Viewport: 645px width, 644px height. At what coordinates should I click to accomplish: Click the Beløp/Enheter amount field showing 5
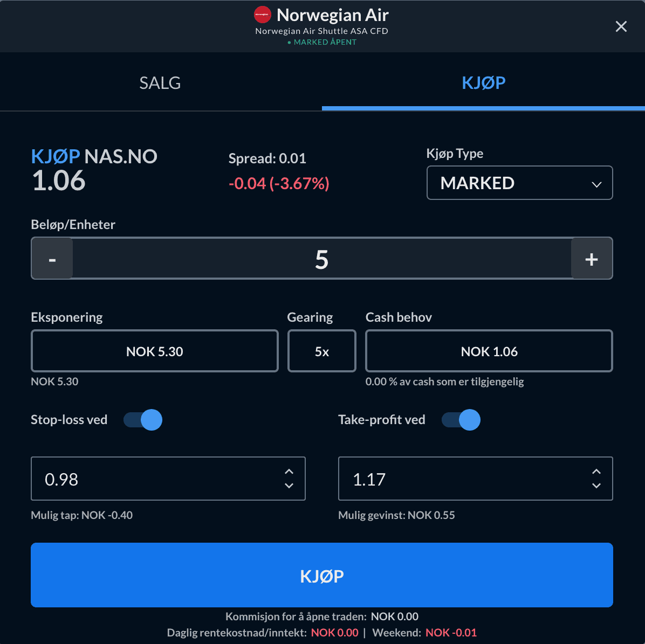321,259
